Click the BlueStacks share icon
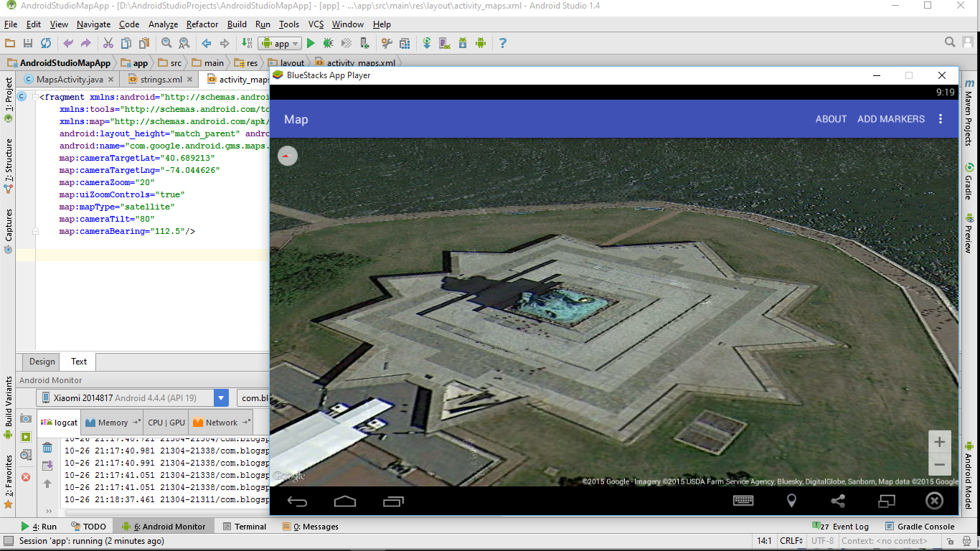This screenshot has width=980, height=551. coord(838,501)
